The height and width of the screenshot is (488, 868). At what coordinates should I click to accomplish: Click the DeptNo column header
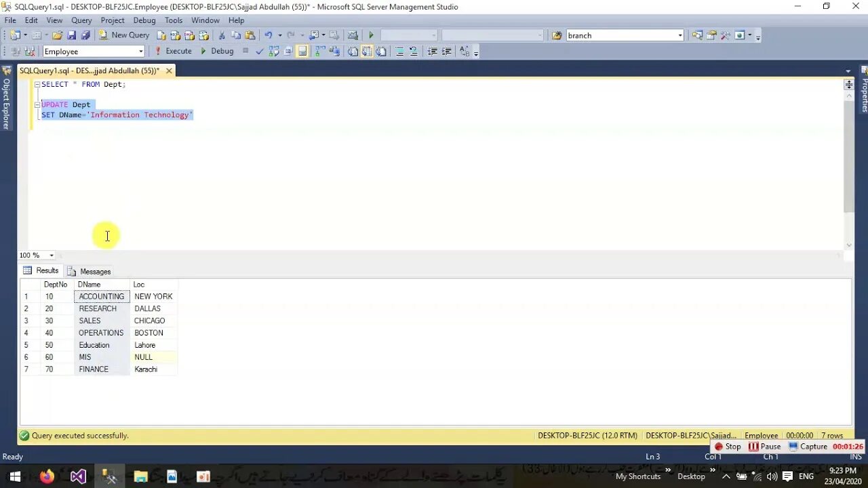pos(57,285)
